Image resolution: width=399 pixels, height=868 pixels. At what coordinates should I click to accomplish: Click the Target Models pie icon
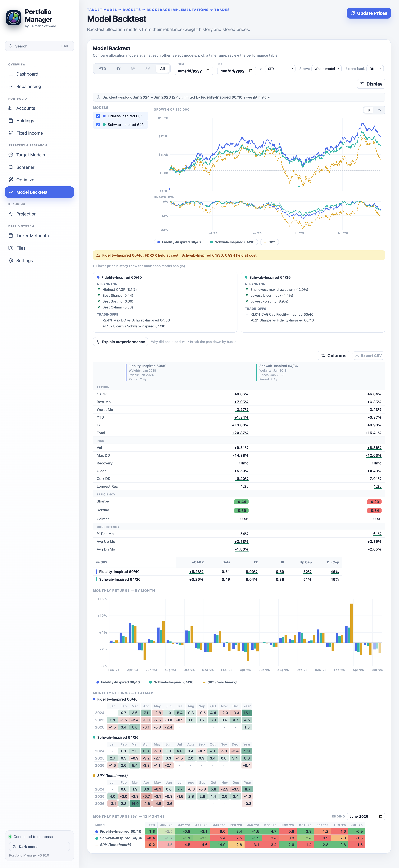tap(11, 155)
